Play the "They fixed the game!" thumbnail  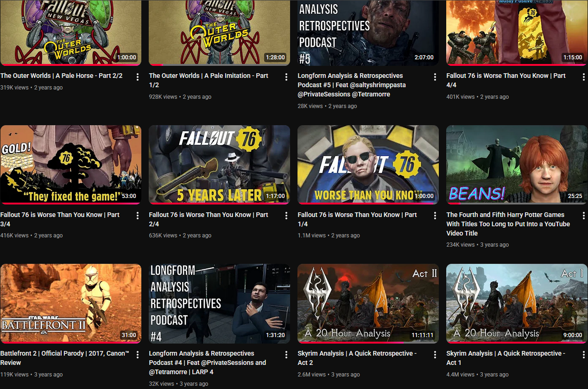pos(70,165)
